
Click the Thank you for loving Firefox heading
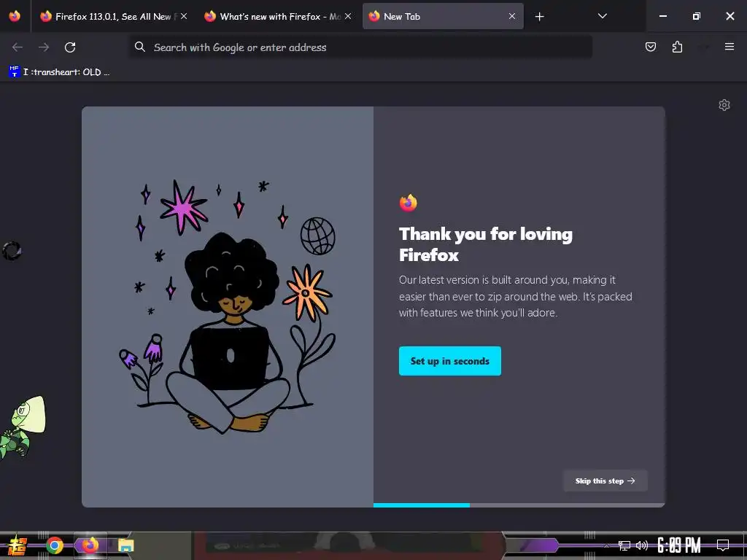point(485,244)
